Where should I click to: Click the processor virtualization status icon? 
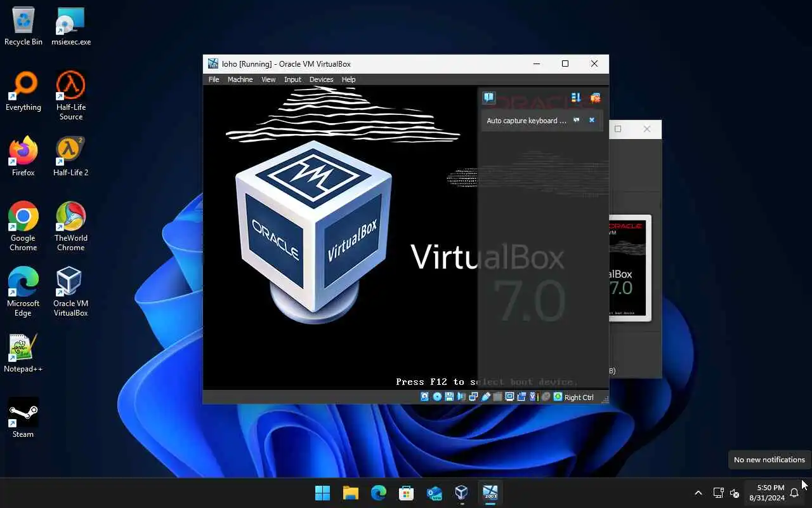534,397
